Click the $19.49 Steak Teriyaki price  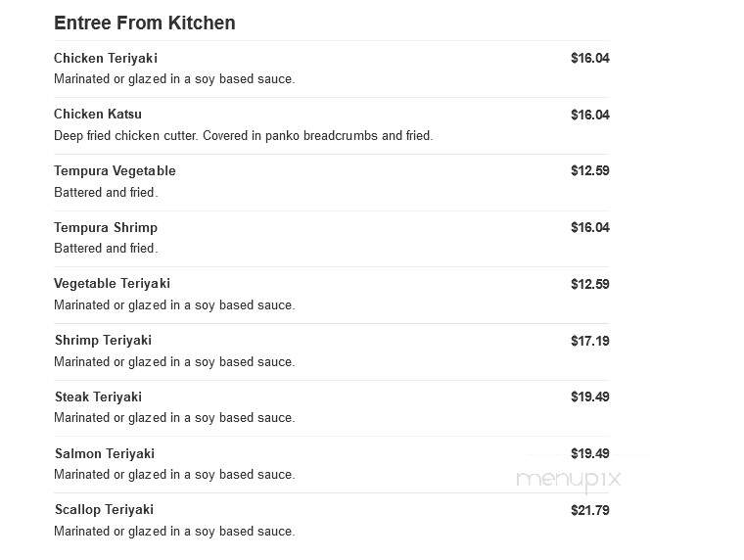pos(590,397)
